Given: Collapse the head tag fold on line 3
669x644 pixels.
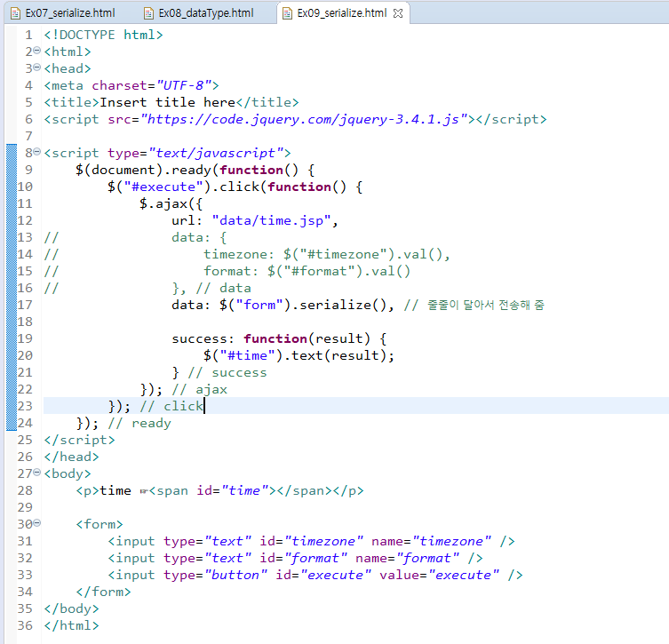Looking at the screenshot, I should (37, 68).
